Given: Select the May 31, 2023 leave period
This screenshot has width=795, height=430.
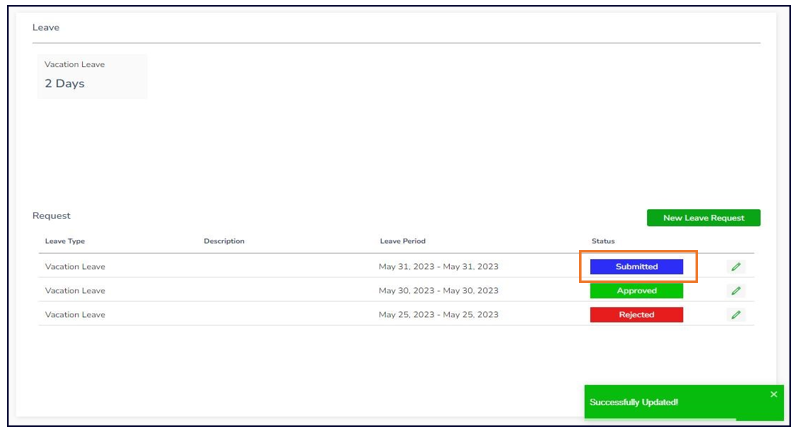Looking at the screenshot, I should (438, 267).
